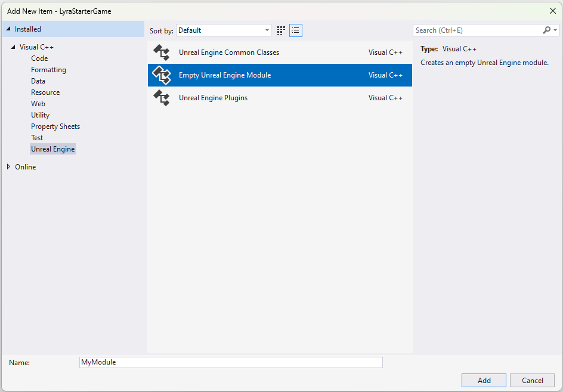Switch to small icons view
The image size is (563, 392).
[280, 30]
